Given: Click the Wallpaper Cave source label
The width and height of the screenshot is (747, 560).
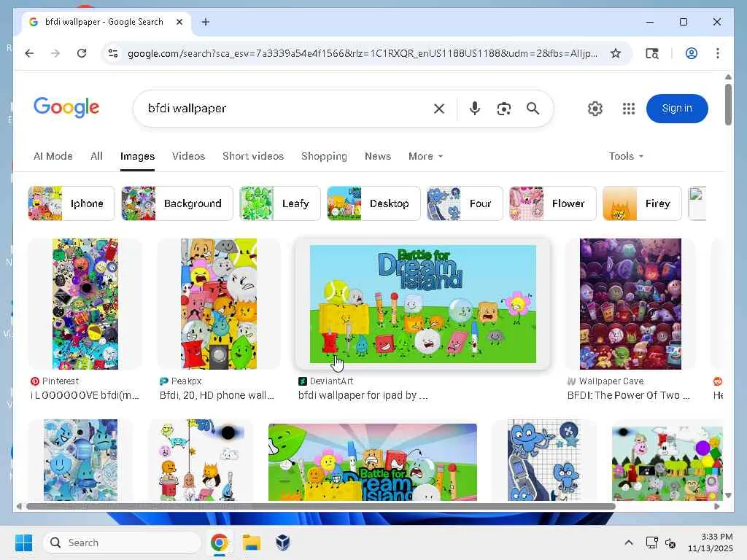Looking at the screenshot, I should point(611,381).
